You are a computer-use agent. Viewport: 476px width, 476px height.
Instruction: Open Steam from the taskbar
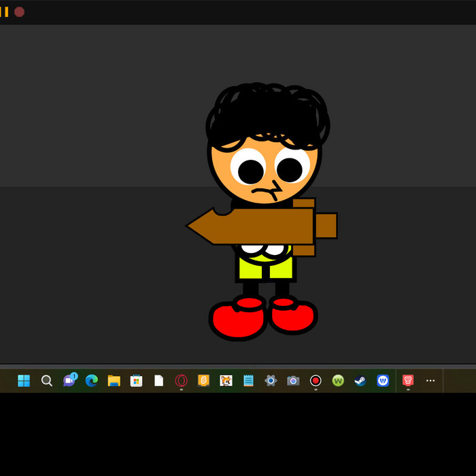[x=360, y=381]
